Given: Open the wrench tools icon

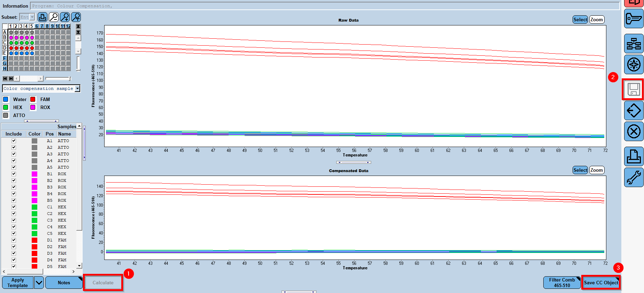Looking at the screenshot, I should (634, 177).
